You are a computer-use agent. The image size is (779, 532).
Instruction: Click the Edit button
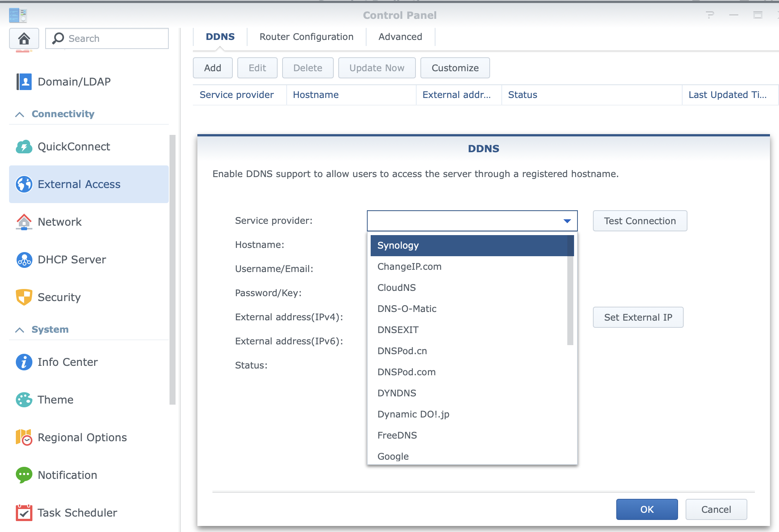(257, 68)
